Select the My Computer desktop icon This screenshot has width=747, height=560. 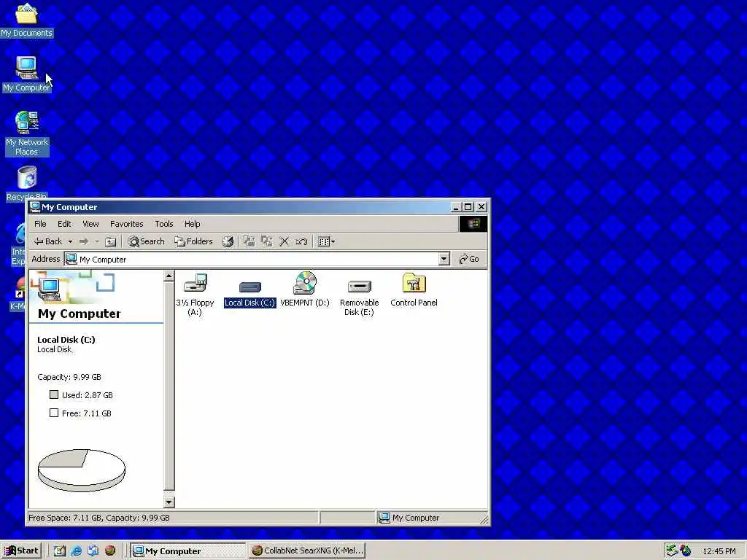27,74
